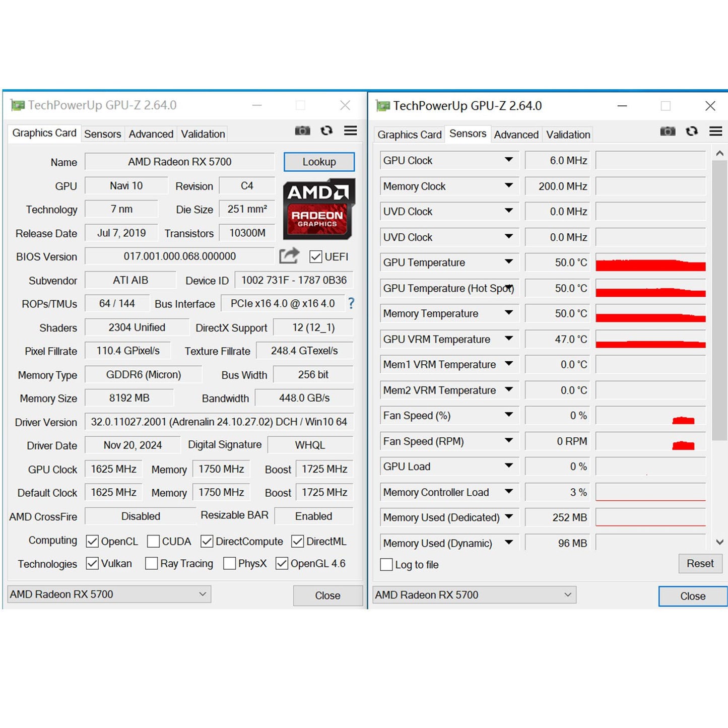Toggle the OpenGL 4.6 checkbox
The image size is (728, 728).
click(x=282, y=563)
